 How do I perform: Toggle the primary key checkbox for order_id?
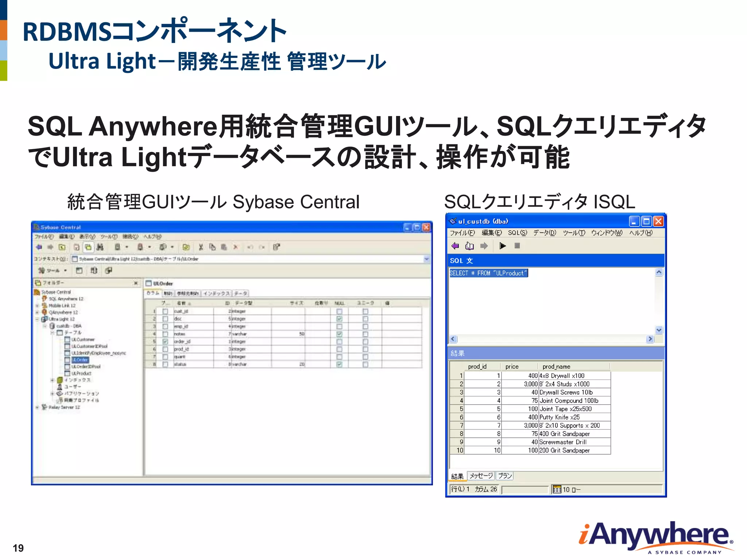point(165,342)
